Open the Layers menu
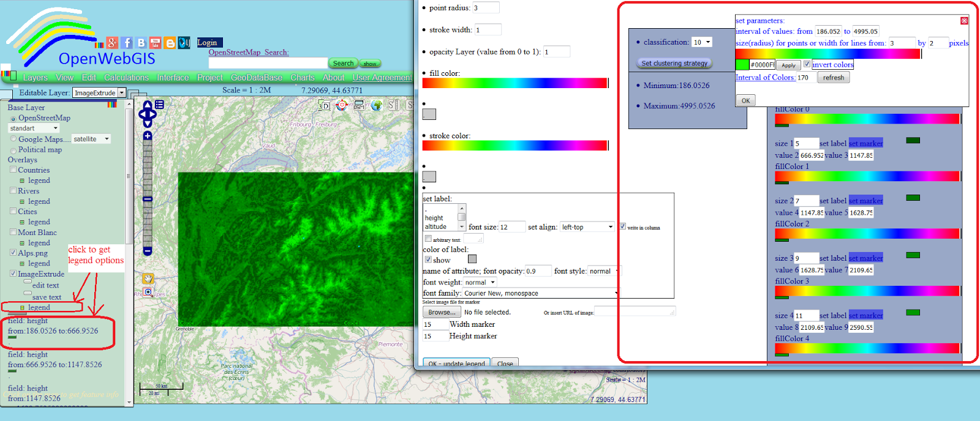Image resolution: width=980 pixels, height=421 pixels. tap(35, 78)
